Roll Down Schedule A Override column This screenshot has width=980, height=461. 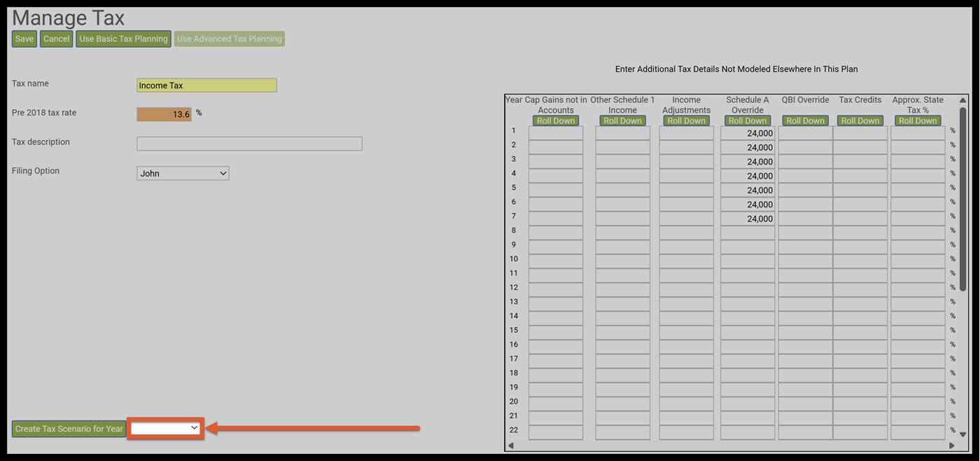click(x=748, y=121)
